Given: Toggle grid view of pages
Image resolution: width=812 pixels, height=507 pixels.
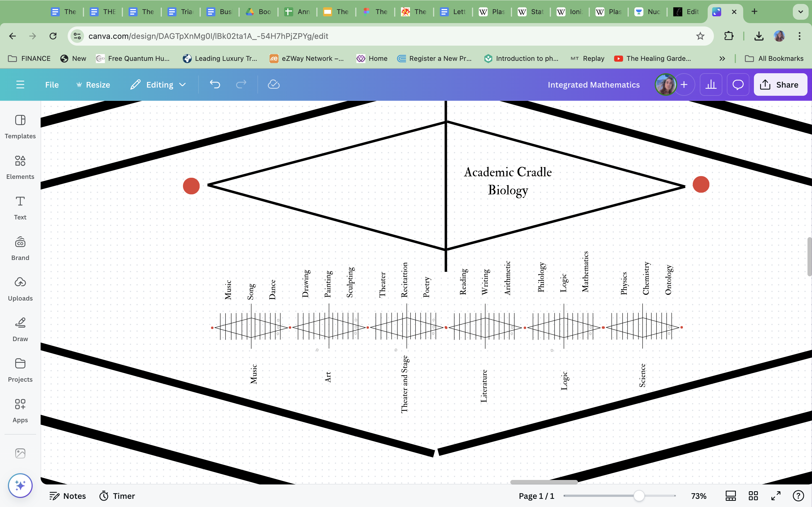Looking at the screenshot, I should [753, 496].
